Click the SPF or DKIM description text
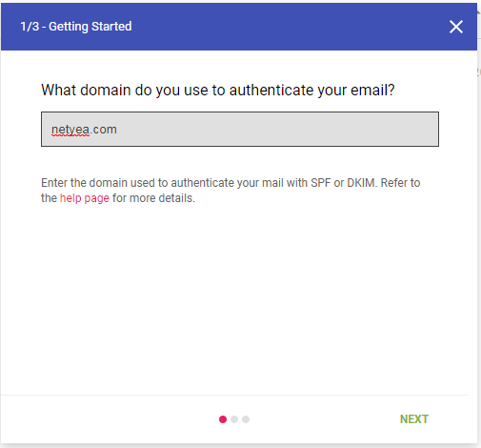The image size is (481, 448). pos(230,191)
